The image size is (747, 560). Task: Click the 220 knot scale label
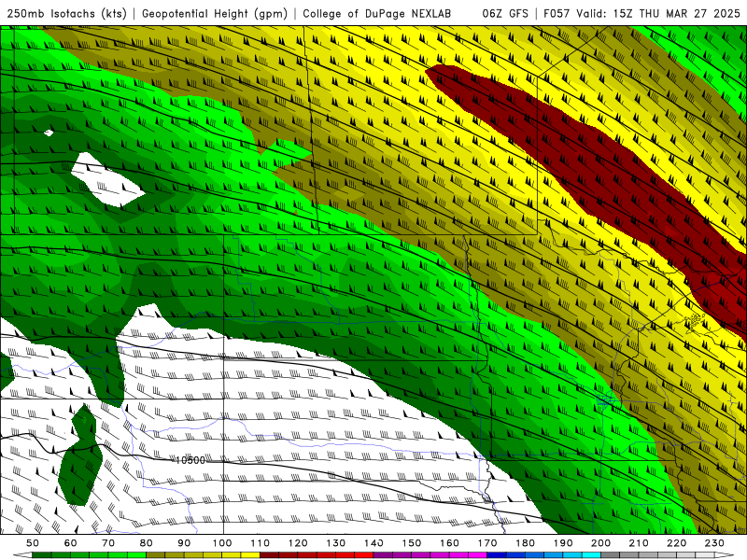pyautogui.click(x=677, y=543)
